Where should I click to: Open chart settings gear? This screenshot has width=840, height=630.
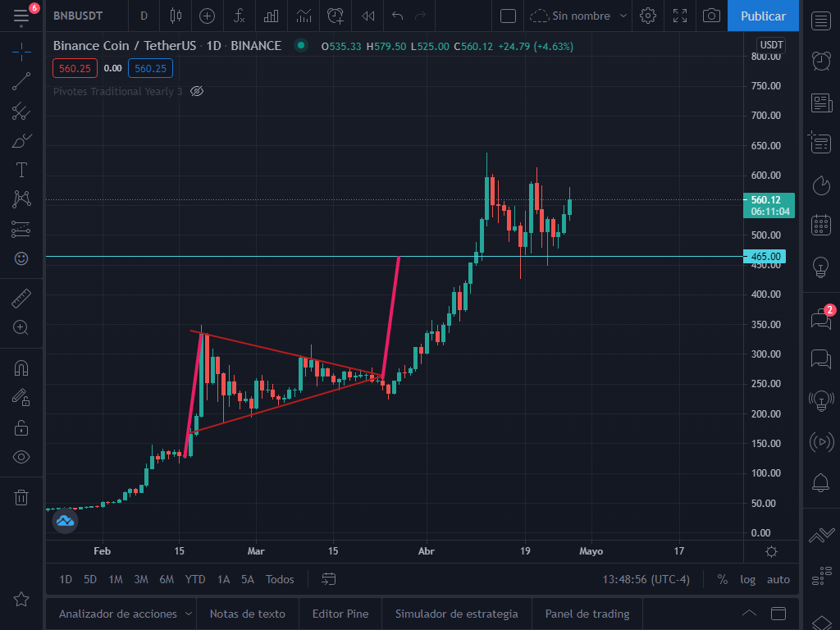[648, 16]
